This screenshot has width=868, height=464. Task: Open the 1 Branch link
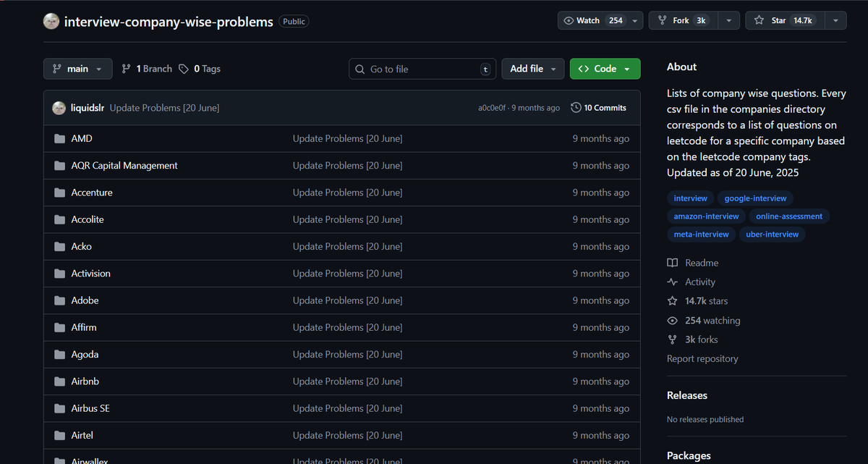(147, 69)
